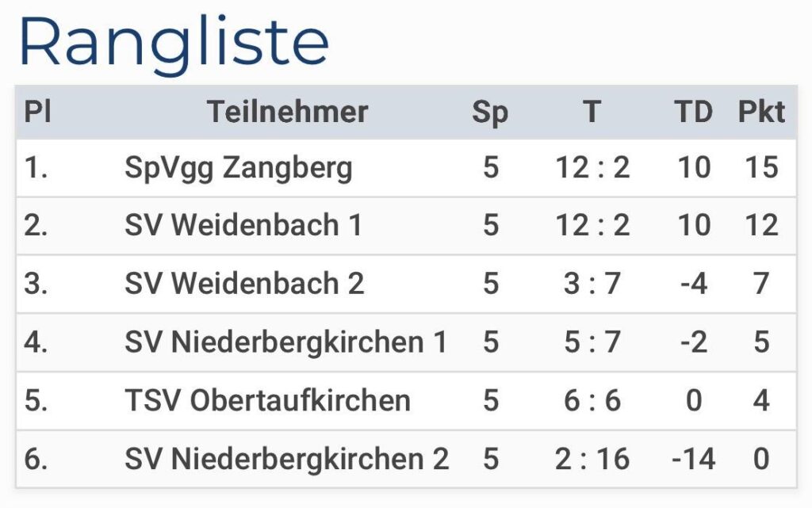Click the Rangliste heading
This screenshot has height=508, width=812.
point(174,43)
